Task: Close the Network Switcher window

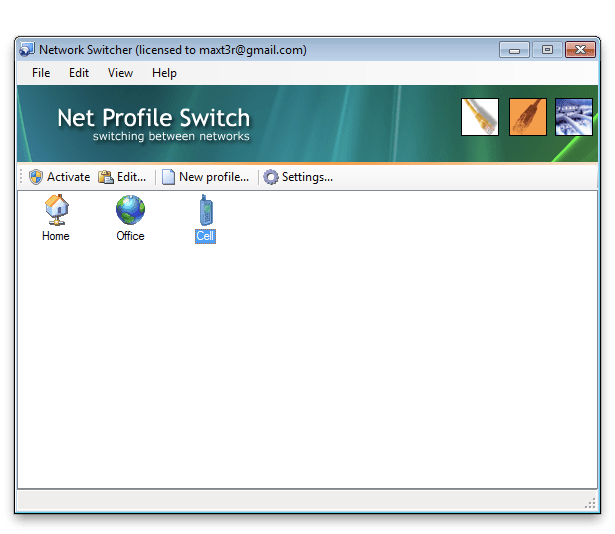Action: 580,49
